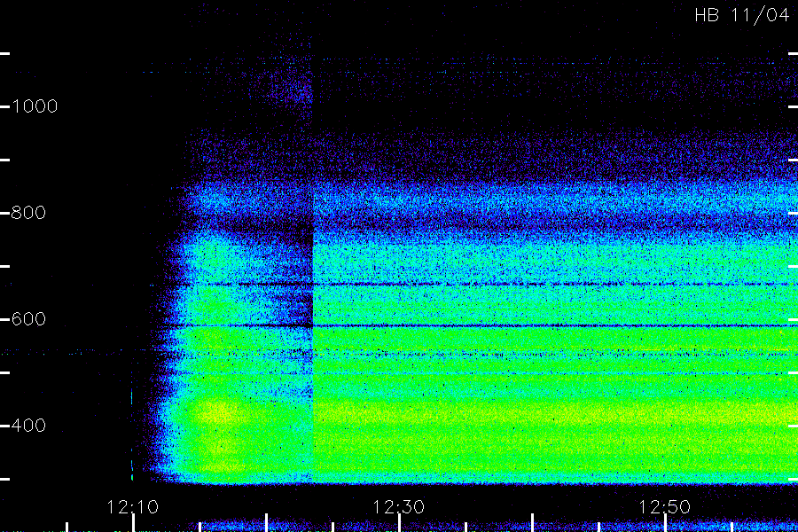Click the time tick mark below 12:30
Image resolution: width=798 pixels, height=532 pixels.
400,523
